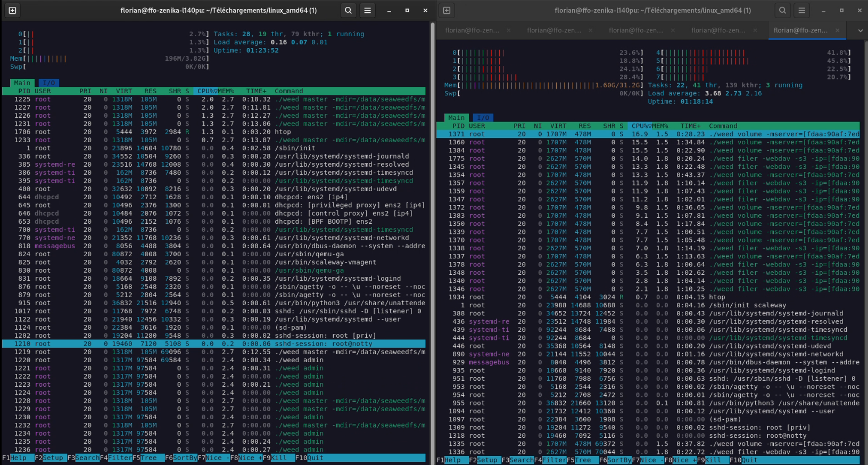The height and width of the screenshot is (465, 868).
Task: Click F5 Tree in left htop
Action: pos(148,458)
